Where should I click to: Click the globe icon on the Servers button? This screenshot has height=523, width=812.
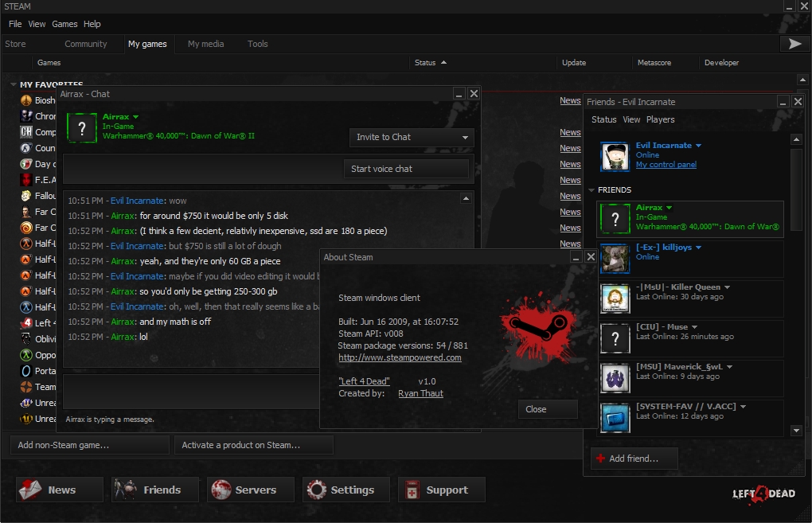tap(221, 490)
